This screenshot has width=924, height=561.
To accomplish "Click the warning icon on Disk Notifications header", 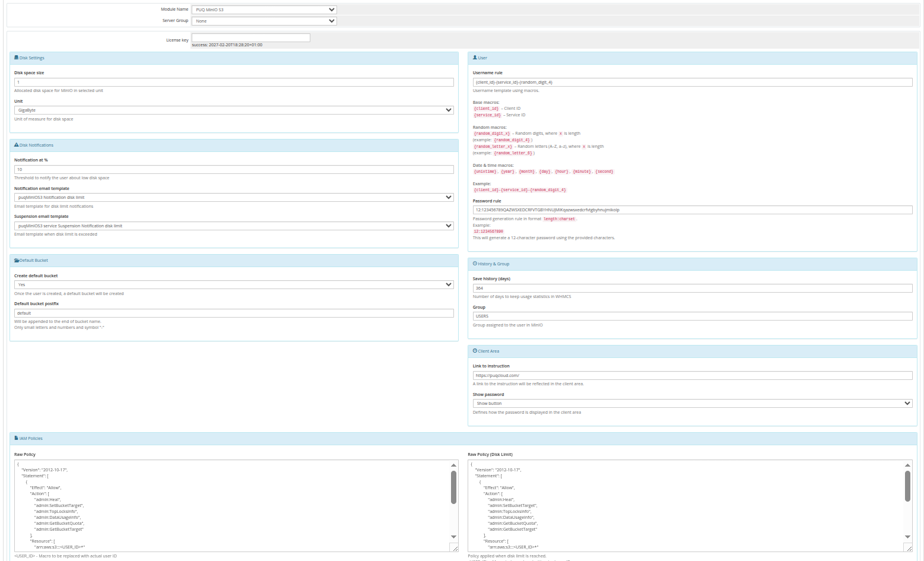I will click(16, 145).
